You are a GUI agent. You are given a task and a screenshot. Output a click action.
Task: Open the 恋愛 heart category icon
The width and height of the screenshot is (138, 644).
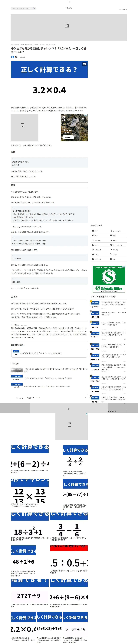(x=111, y=235)
